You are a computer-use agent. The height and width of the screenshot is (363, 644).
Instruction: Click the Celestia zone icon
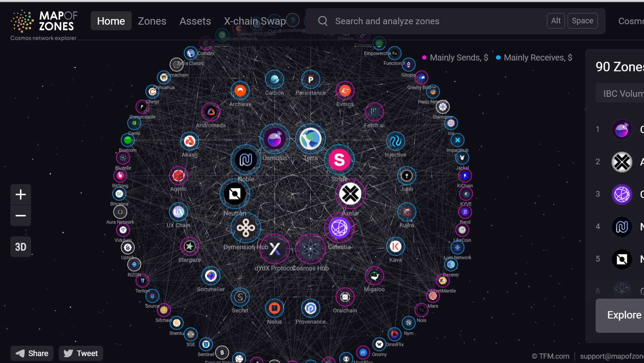click(x=339, y=228)
